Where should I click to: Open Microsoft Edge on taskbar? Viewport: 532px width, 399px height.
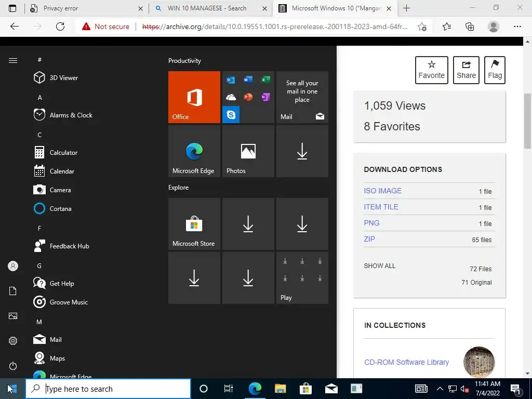tap(255, 389)
